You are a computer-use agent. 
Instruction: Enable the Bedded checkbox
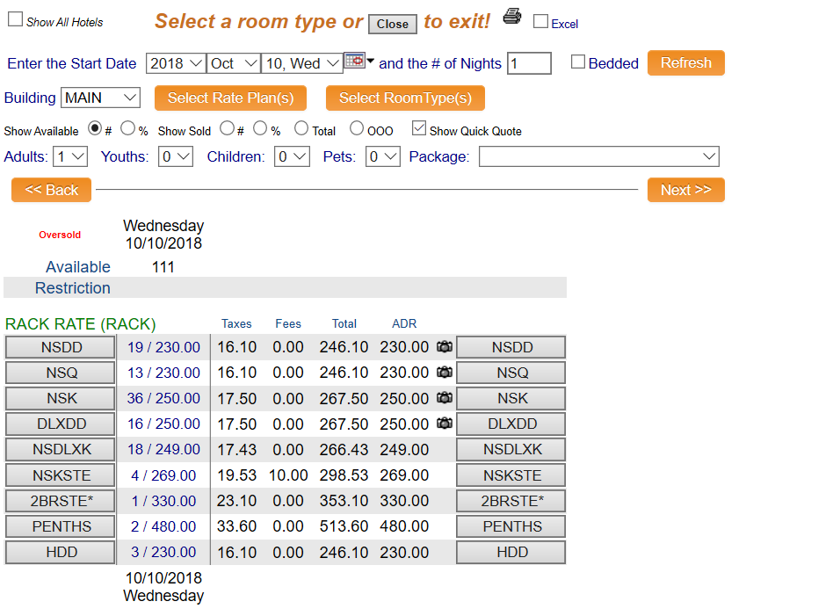pos(578,62)
